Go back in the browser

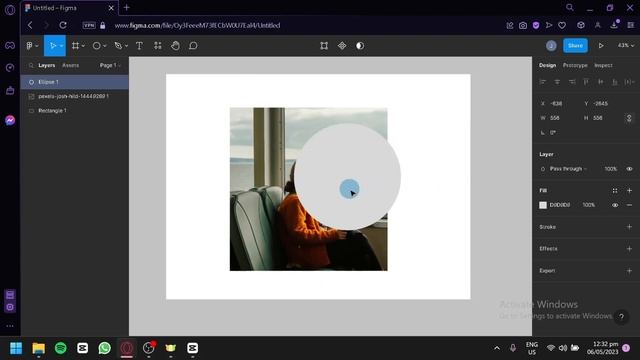coord(30,25)
